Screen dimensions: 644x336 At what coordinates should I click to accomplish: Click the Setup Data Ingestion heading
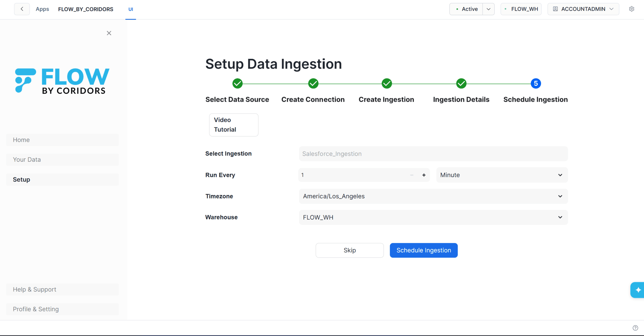[274, 64]
